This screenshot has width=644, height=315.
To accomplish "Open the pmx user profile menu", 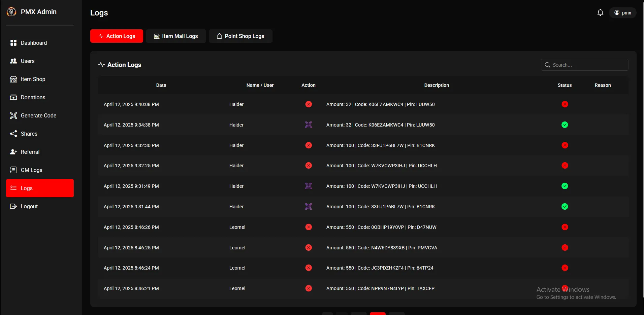I will pyautogui.click(x=622, y=13).
